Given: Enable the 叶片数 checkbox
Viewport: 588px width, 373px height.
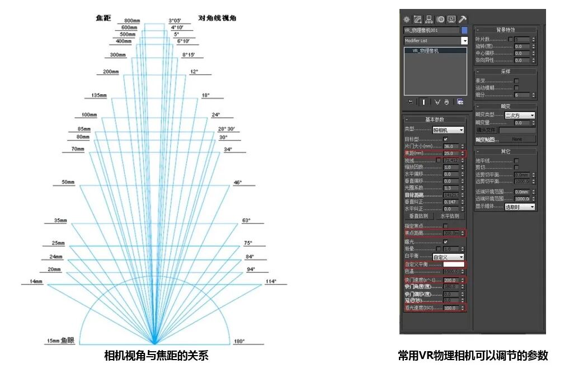Looking at the screenshot, I should [x=510, y=39].
